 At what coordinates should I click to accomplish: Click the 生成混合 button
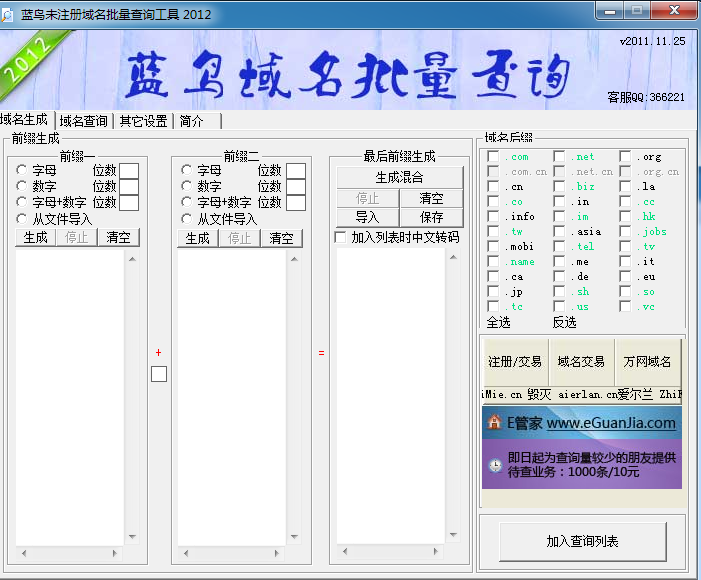pos(399,177)
